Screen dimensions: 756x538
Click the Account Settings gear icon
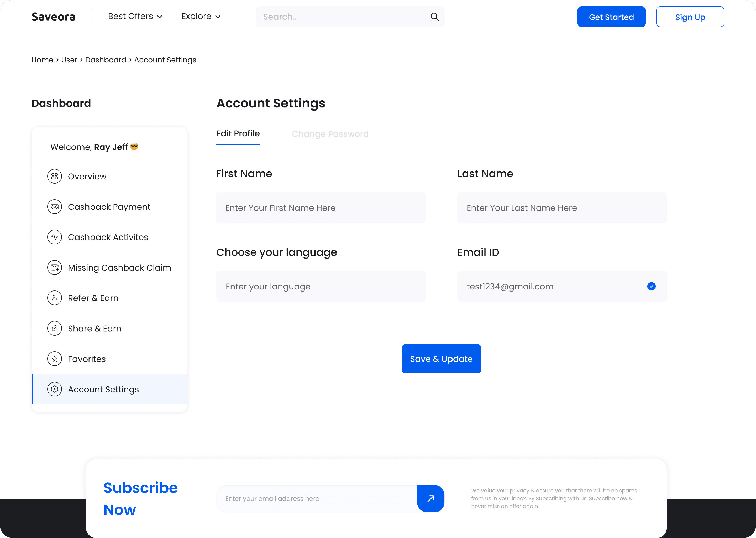pos(55,389)
